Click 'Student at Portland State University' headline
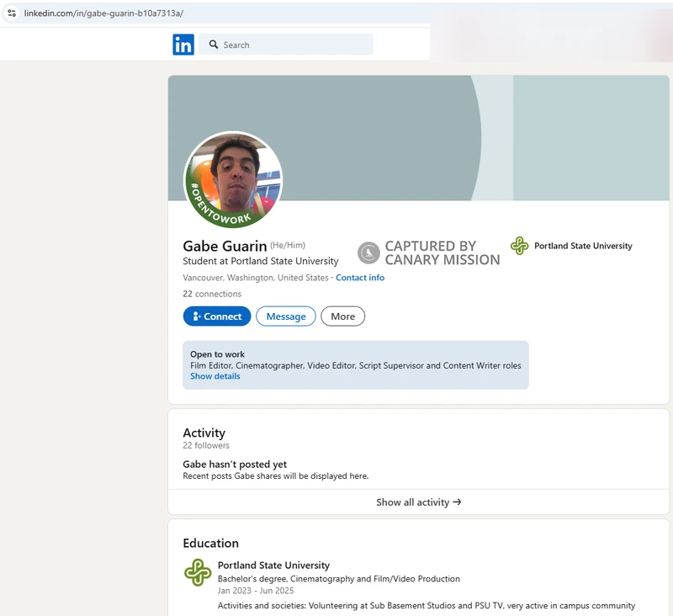The width and height of the screenshot is (673, 616). [261, 261]
